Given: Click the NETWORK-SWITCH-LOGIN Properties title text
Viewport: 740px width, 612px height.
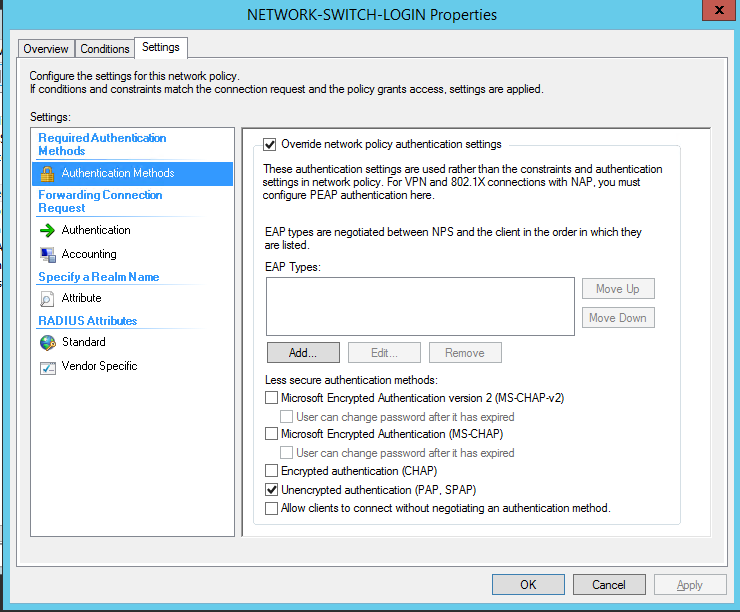Looking at the screenshot, I should pyautogui.click(x=372, y=15).
